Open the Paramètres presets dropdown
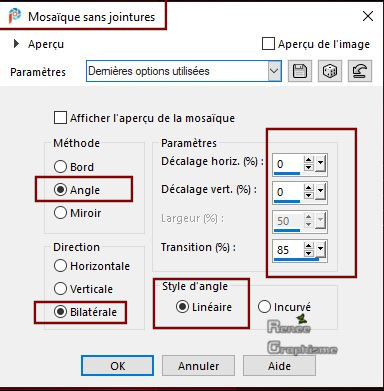The height and width of the screenshot is (391, 384). coord(274,71)
